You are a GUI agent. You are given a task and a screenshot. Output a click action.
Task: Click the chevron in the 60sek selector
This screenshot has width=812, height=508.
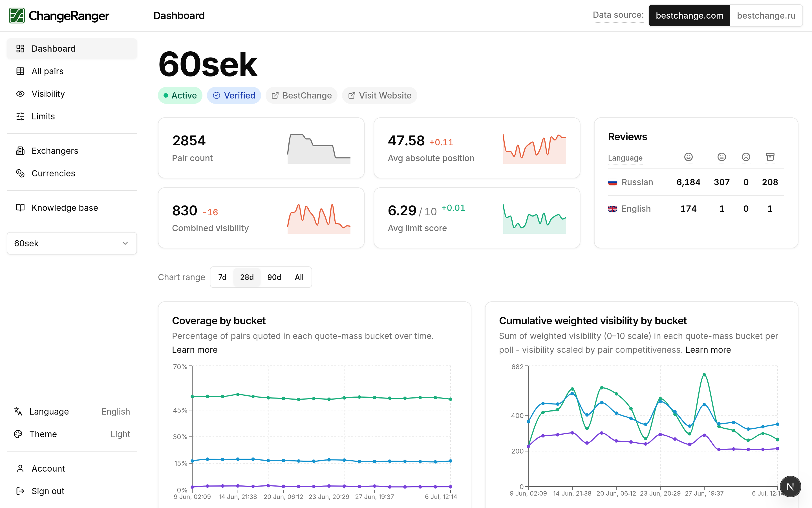pos(125,243)
